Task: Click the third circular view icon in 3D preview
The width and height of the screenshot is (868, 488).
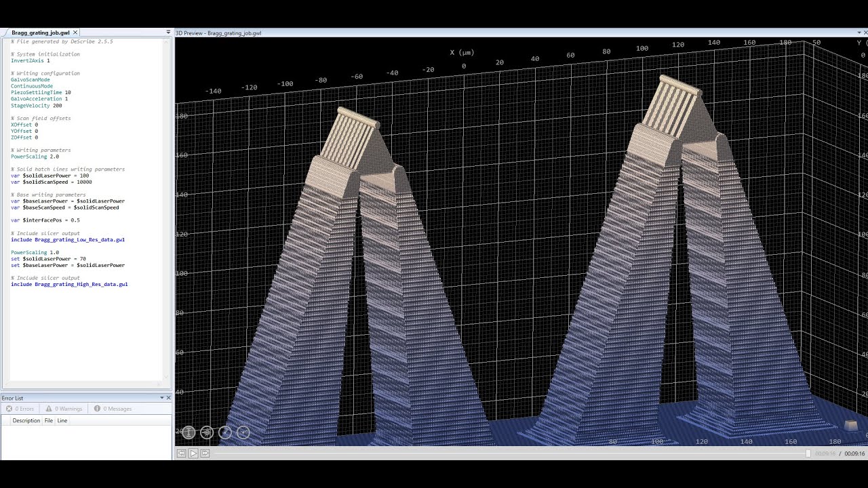Action: point(225,432)
